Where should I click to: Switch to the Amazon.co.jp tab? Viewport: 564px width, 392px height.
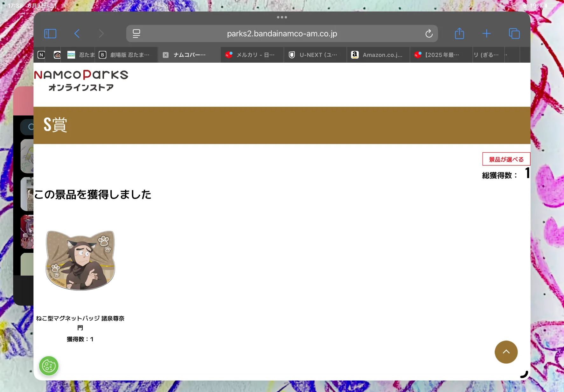(x=378, y=55)
